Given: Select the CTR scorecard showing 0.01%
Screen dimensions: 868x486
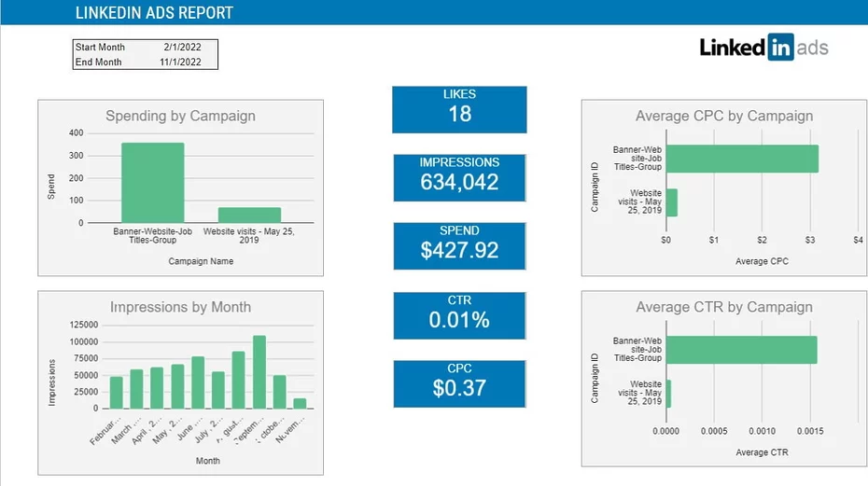Looking at the screenshot, I should point(459,315).
